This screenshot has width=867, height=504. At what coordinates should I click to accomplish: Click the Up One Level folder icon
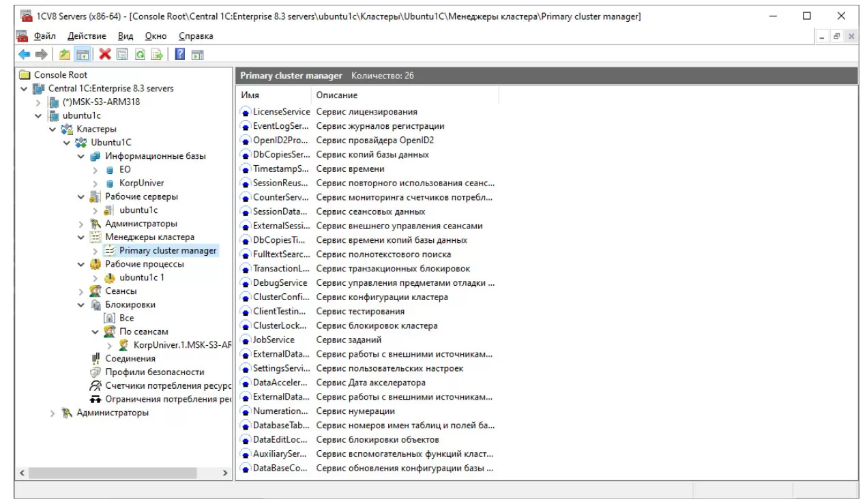65,55
